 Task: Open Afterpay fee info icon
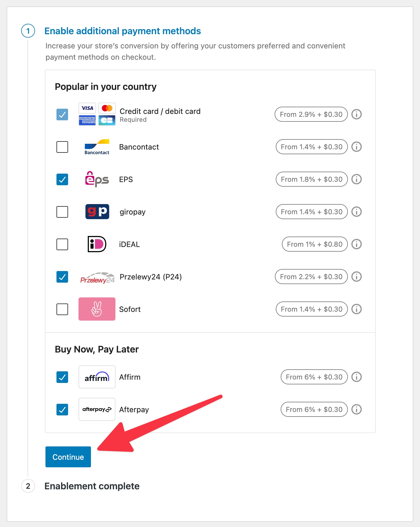tap(356, 409)
